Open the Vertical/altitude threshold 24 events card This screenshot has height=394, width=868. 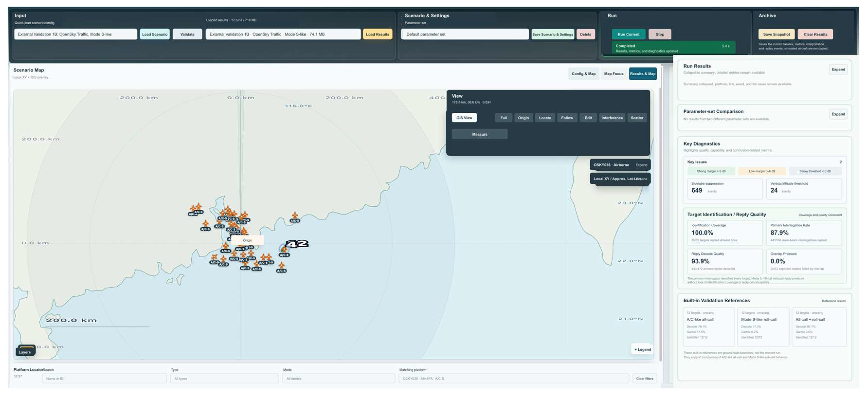click(x=804, y=189)
